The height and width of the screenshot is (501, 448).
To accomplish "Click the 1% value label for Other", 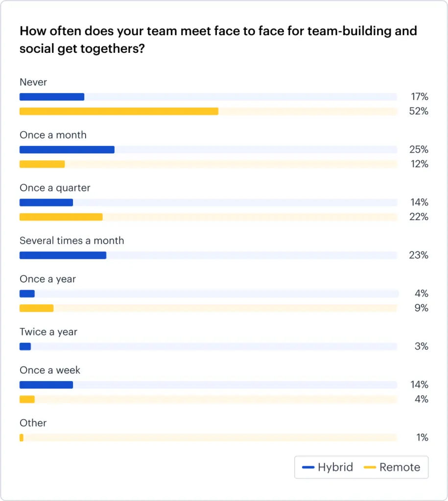I will 422,437.
